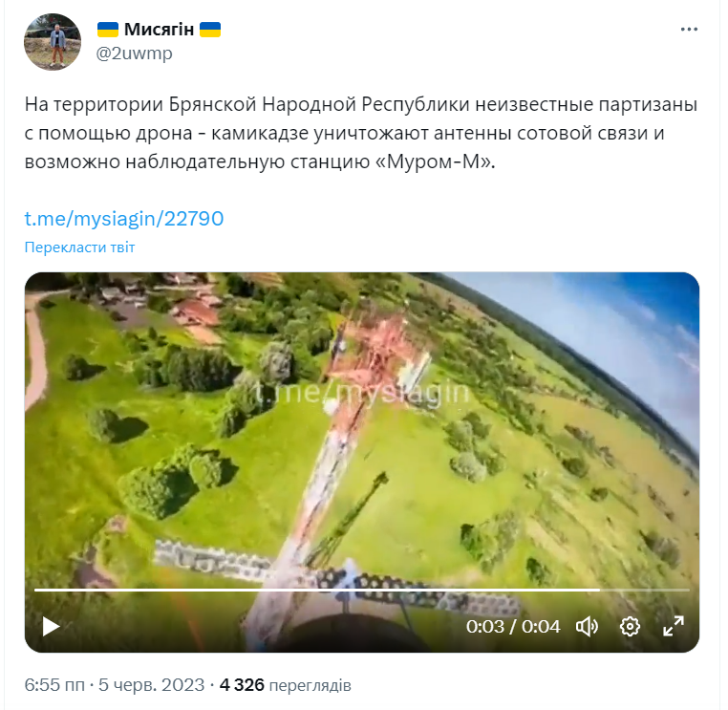Click the Мисягін display name
The image size is (728, 710).
tap(159, 30)
